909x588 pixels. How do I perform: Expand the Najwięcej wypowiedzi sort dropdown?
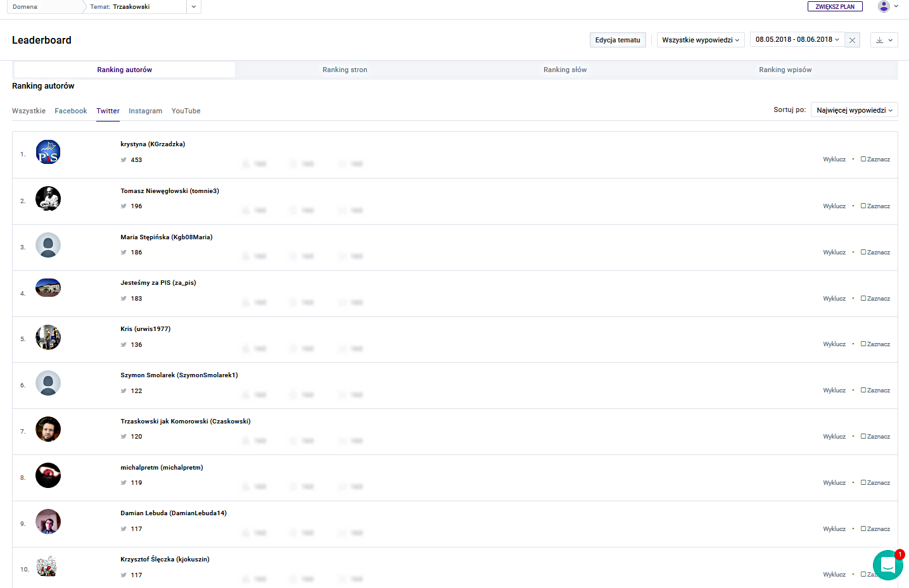point(854,110)
